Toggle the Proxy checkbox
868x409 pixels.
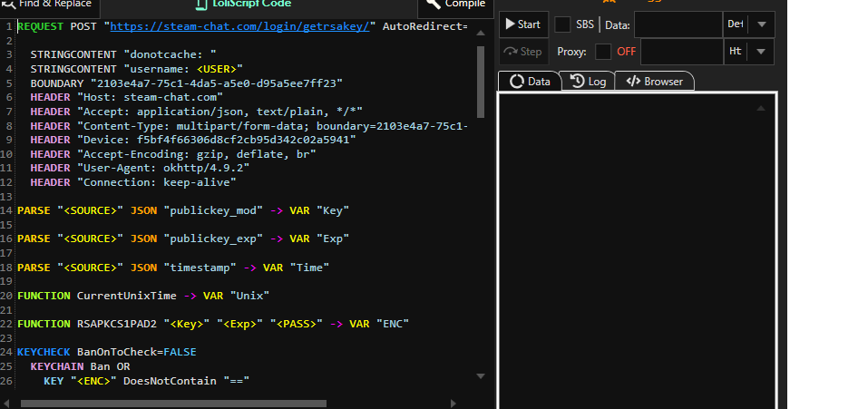tap(603, 52)
